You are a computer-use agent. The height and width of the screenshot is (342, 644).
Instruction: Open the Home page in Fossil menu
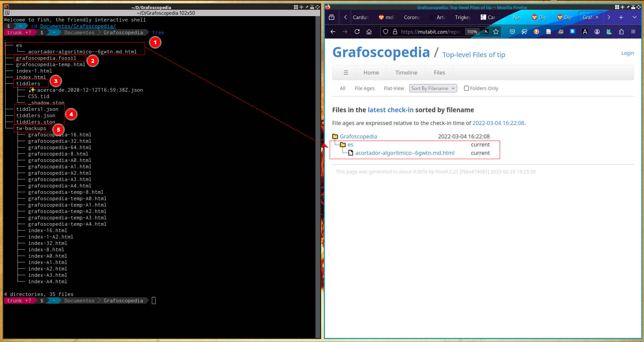[x=371, y=73]
